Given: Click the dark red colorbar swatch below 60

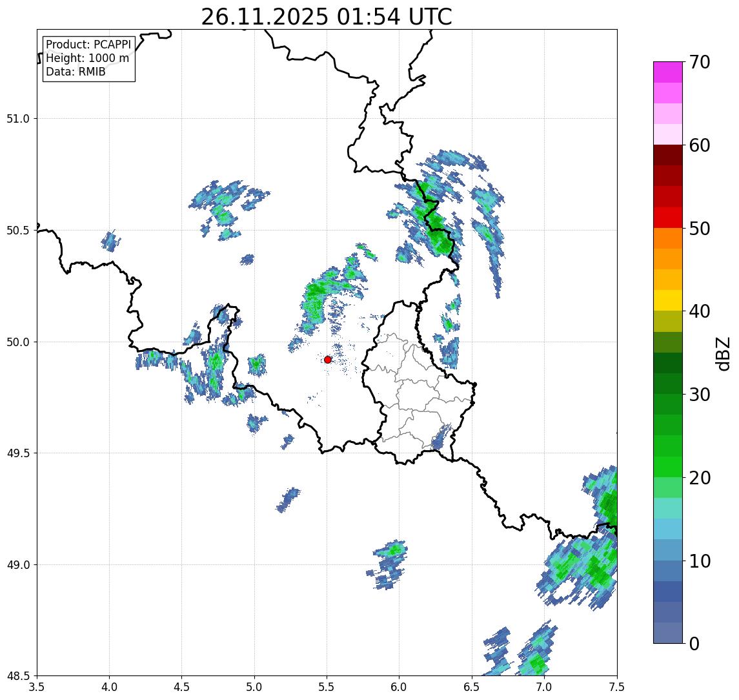Looking at the screenshot, I should tap(668, 155).
